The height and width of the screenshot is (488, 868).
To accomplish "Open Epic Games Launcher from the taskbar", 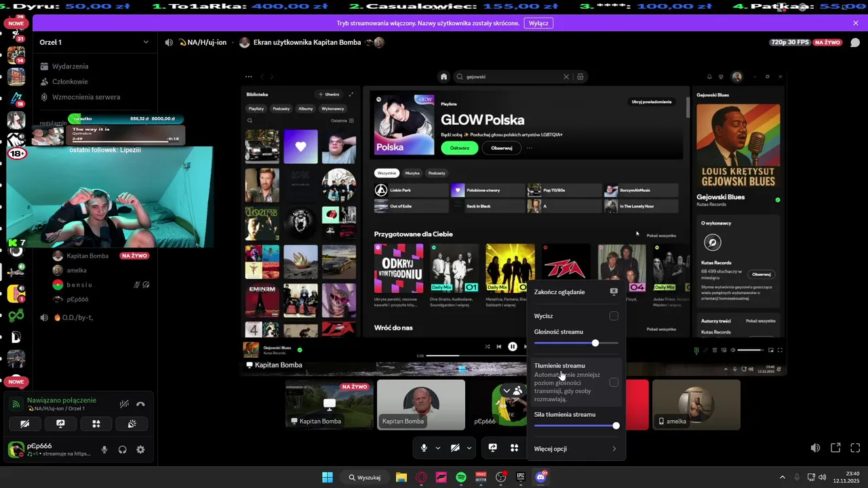I will coord(521,477).
